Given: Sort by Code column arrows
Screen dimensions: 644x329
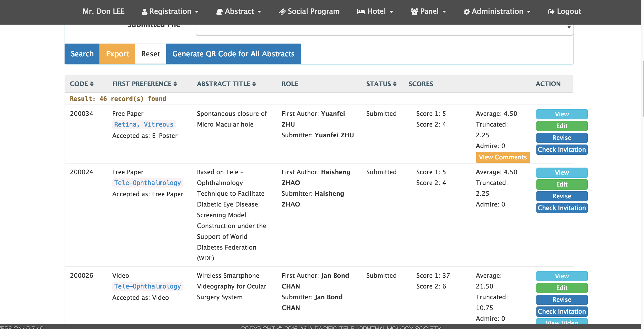Looking at the screenshot, I should pos(92,84).
